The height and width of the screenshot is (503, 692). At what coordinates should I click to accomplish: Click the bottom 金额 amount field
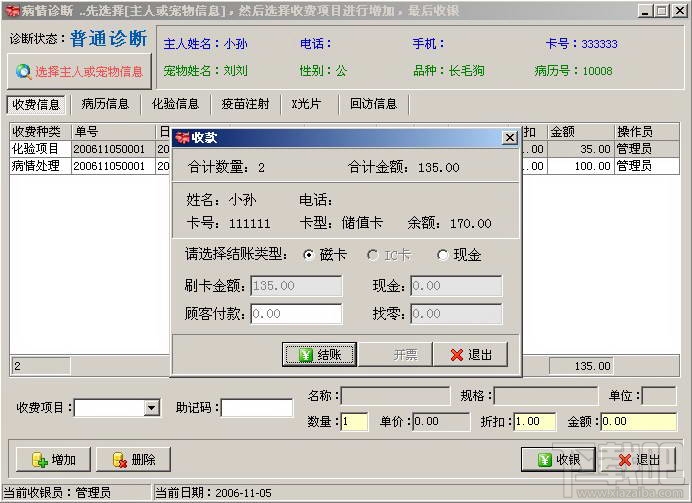[639, 421]
